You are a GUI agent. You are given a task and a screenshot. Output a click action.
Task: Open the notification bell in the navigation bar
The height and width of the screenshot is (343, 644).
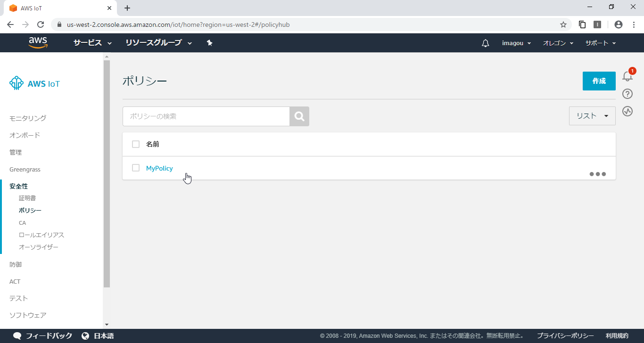coord(485,43)
